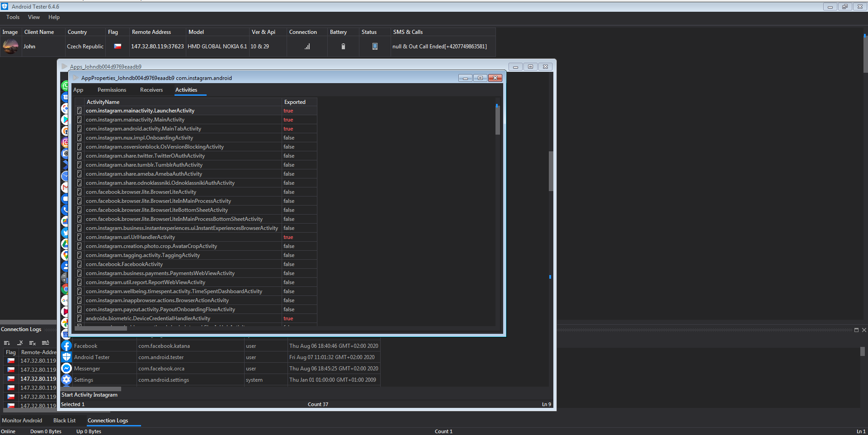This screenshot has width=868, height=435.
Task: Click the Facebook app icon in Apps list
Action: coord(66,346)
